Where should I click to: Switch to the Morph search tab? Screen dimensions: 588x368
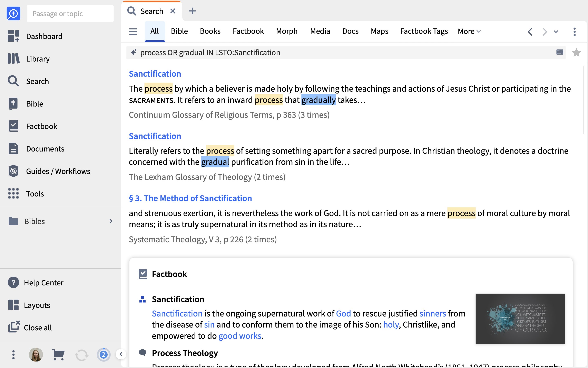click(287, 31)
